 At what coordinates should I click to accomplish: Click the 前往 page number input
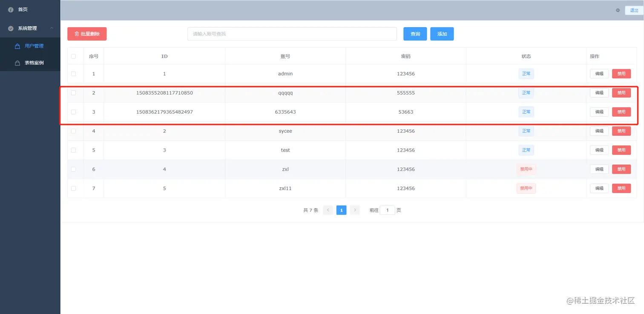tap(387, 210)
